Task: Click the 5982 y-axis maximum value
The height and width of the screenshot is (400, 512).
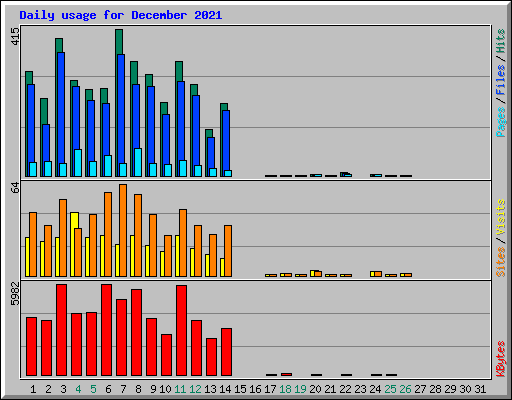Action: pos(15,294)
